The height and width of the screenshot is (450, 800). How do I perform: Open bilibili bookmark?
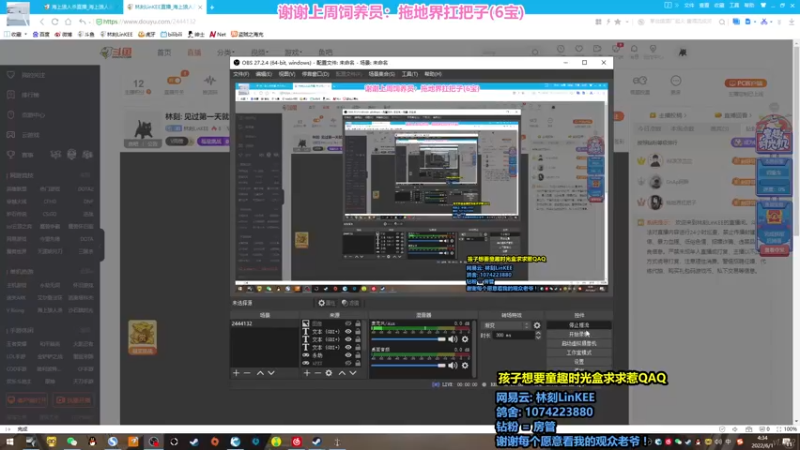tap(171, 34)
